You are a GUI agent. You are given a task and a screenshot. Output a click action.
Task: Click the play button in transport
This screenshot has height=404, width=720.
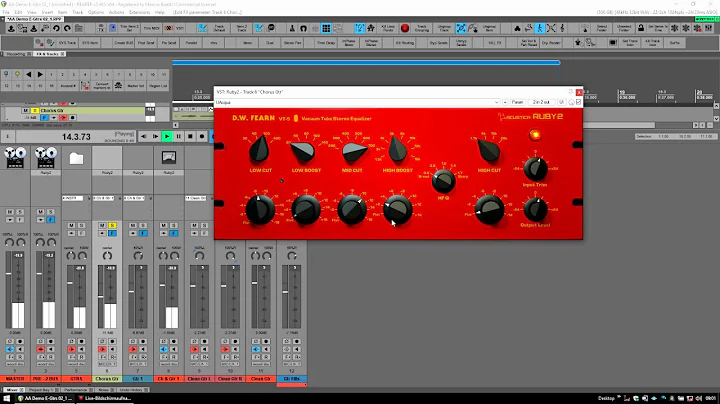coord(167,136)
